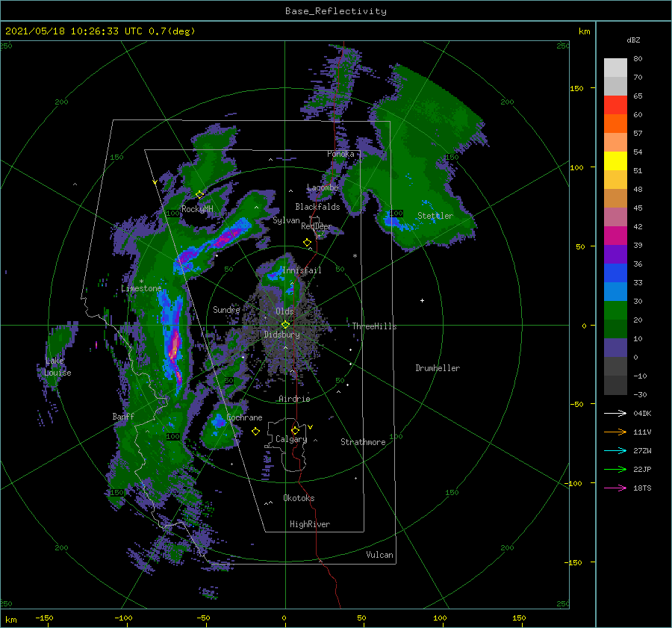Click the Banff label

123,416
